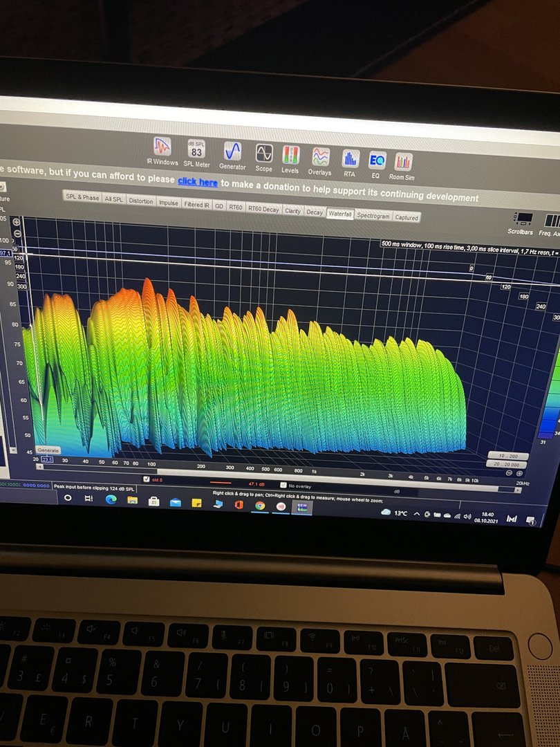
Task: Open Task View on taskbar
Action: click(x=88, y=498)
